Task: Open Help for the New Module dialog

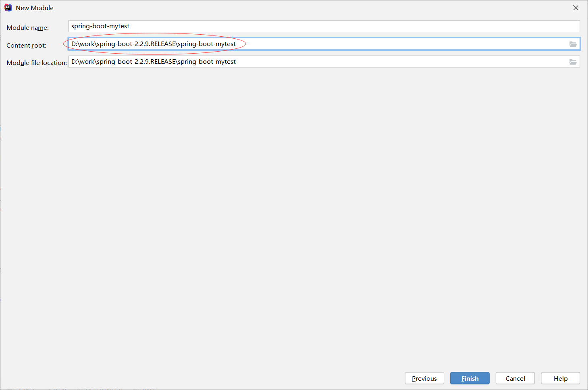Action: (x=561, y=378)
